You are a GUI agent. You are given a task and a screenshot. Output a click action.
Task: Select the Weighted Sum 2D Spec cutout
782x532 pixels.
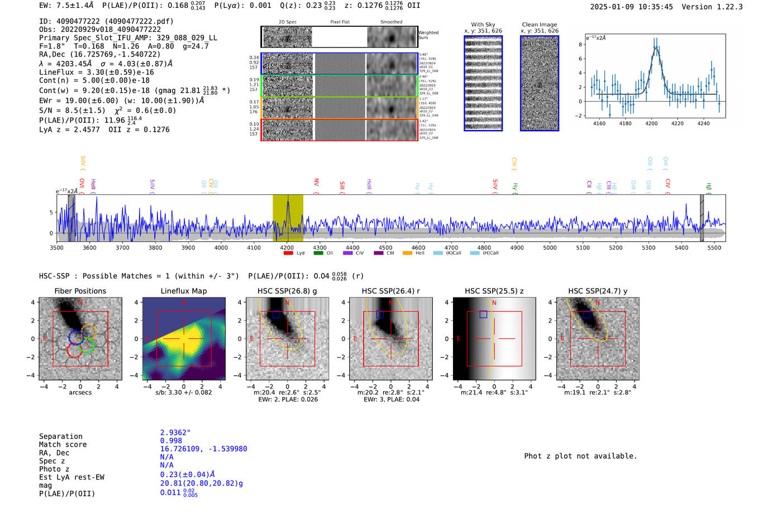(x=287, y=37)
